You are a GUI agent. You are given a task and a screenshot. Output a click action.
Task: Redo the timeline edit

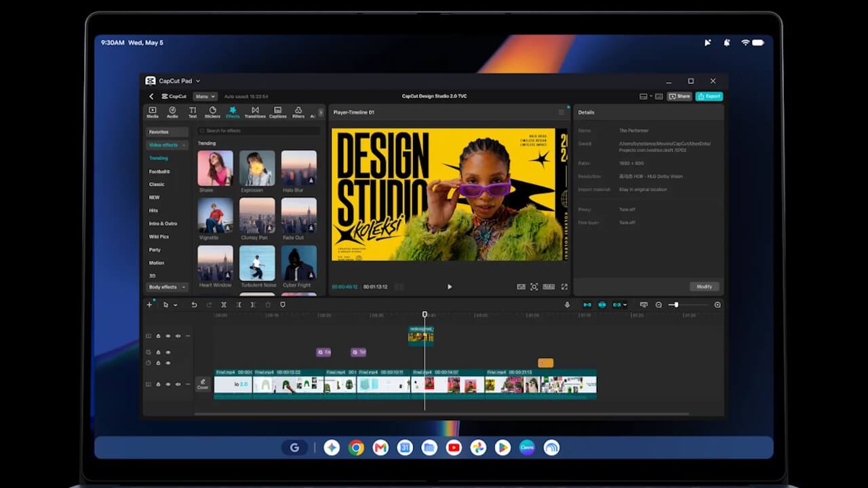coord(209,305)
